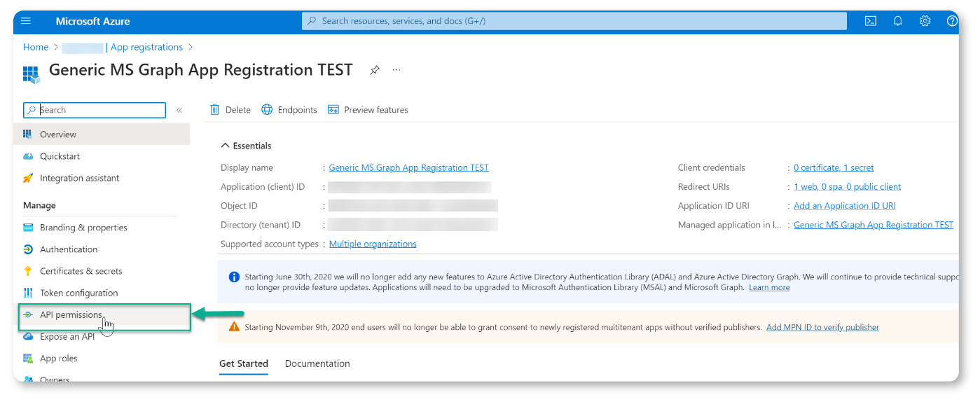This screenshot has height=402, width=980.
Task: Open 1 web, 0 spa, 0 public client link
Action: [847, 186]
